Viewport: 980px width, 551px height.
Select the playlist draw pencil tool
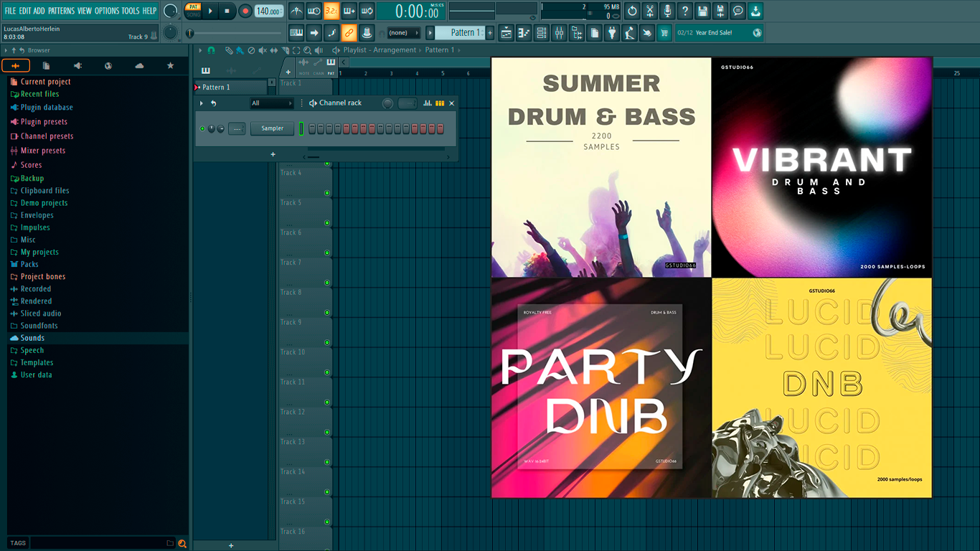coord(229,50)
